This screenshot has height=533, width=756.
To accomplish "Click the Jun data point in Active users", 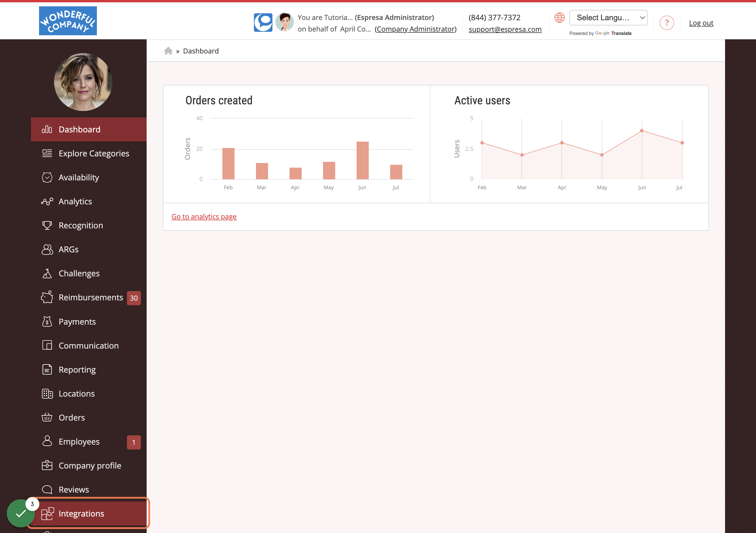I will 641,131.
